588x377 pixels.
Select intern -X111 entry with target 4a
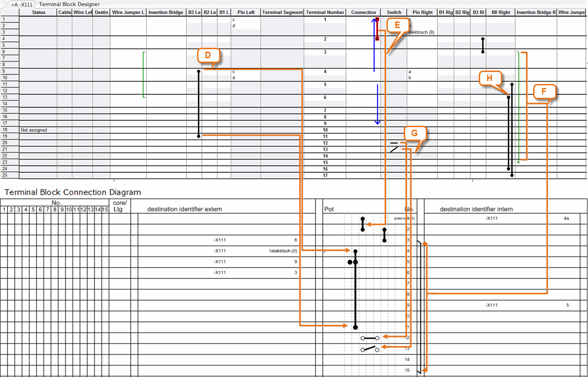(527, 218)
